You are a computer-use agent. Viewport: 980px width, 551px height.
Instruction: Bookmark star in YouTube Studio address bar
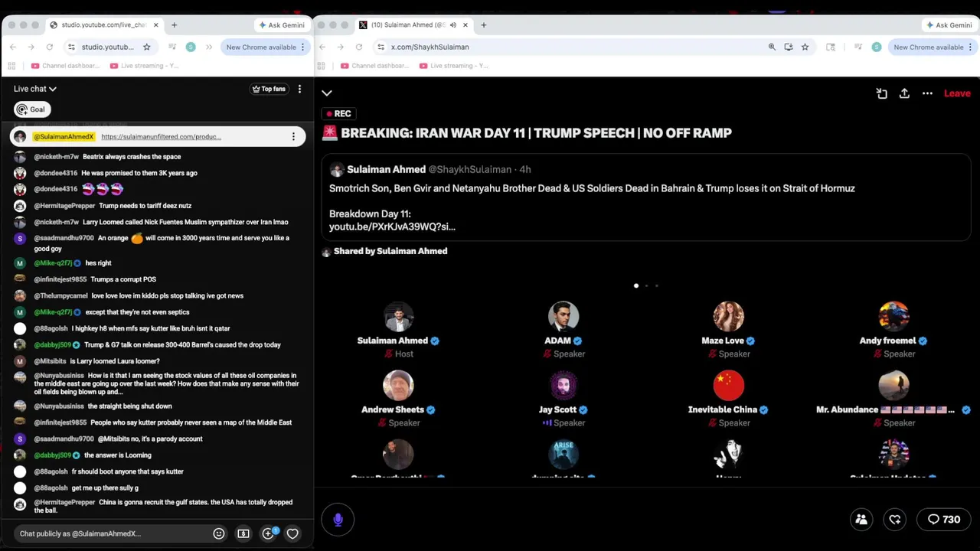147,47
